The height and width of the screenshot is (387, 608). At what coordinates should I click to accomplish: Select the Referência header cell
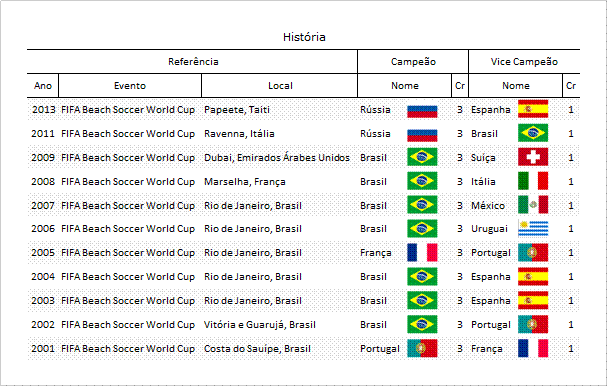[192, 62]
